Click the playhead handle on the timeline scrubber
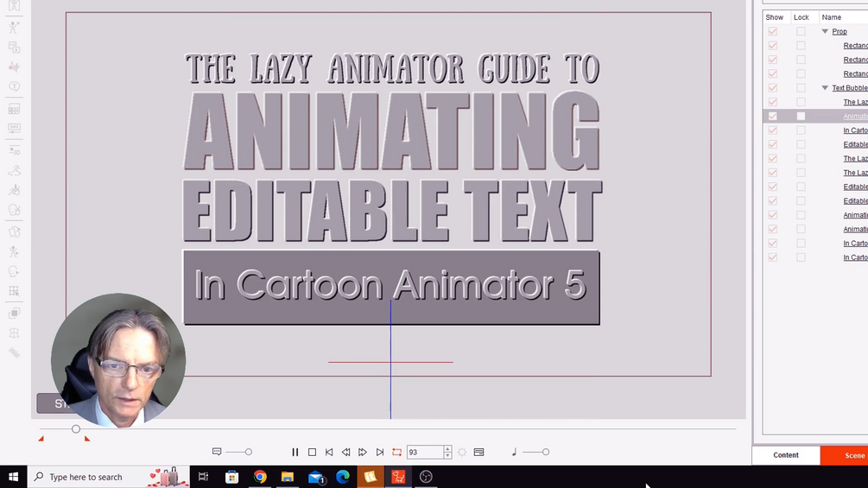 click(x=76, y=428)
